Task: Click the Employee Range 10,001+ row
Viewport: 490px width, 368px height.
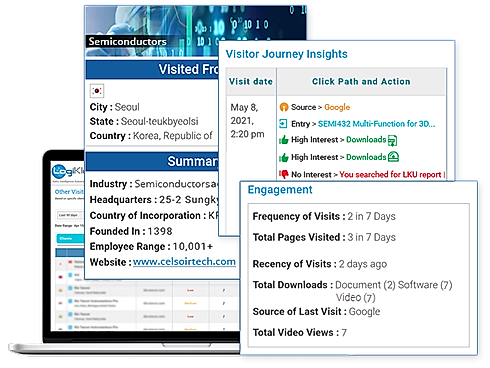Action: (151, 247)
